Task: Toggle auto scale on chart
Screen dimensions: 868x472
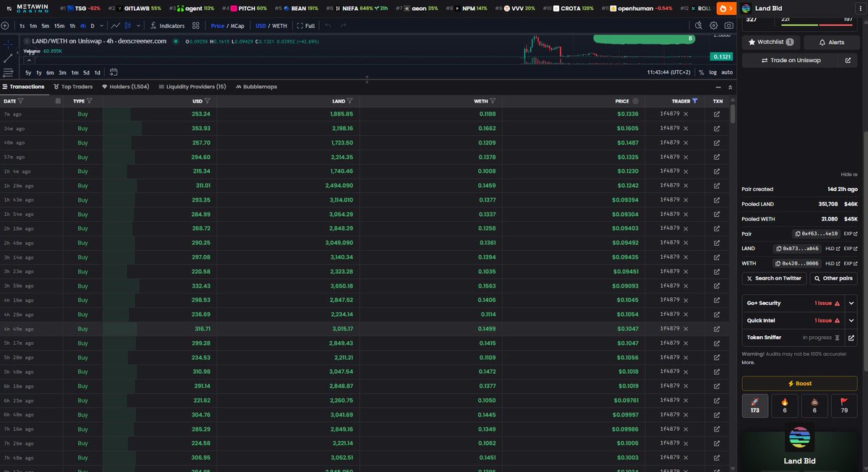Action: [727, 72]
